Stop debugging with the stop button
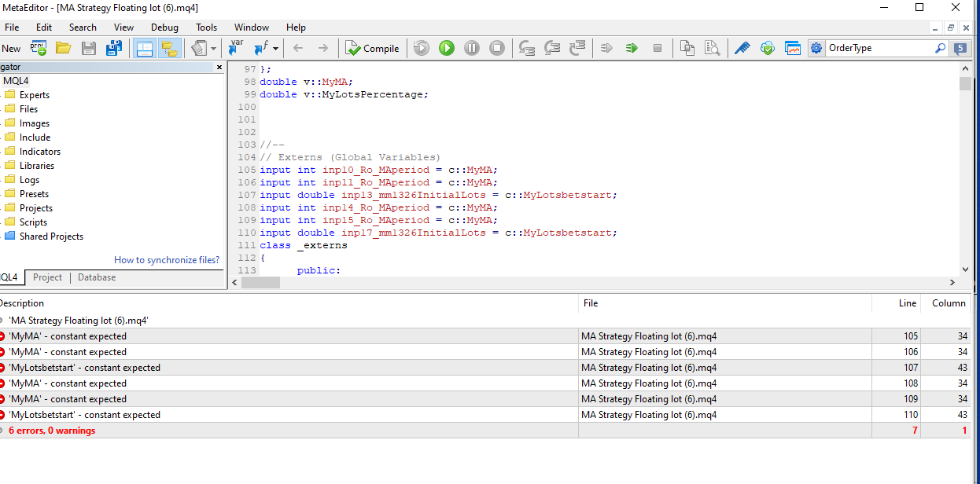The height and width of the screenshot is (484, 980). click(497, 48)
